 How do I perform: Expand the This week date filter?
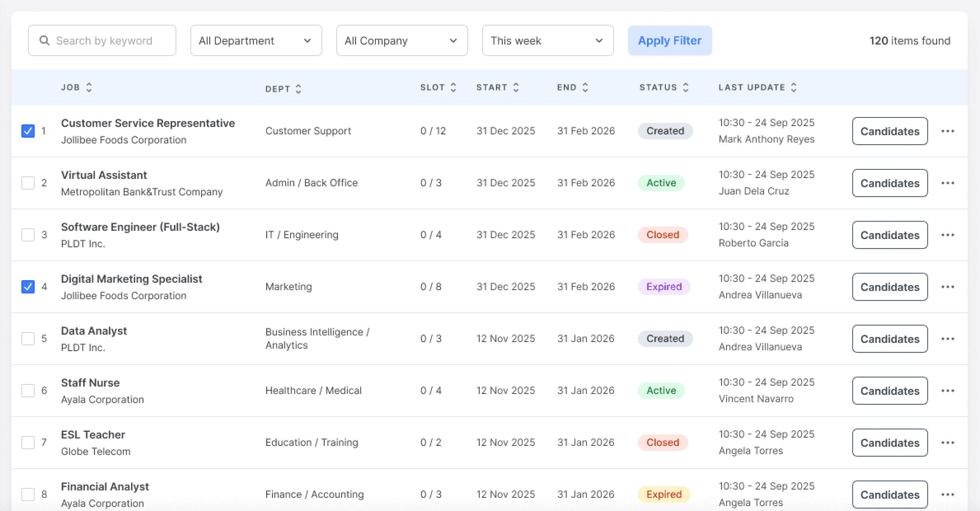(547, 40)
